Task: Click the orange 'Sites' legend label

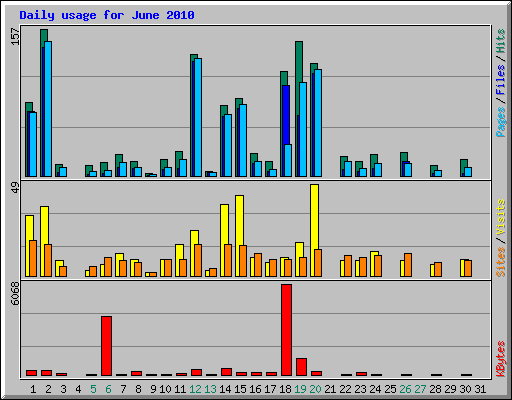Action: pos(501,262)
